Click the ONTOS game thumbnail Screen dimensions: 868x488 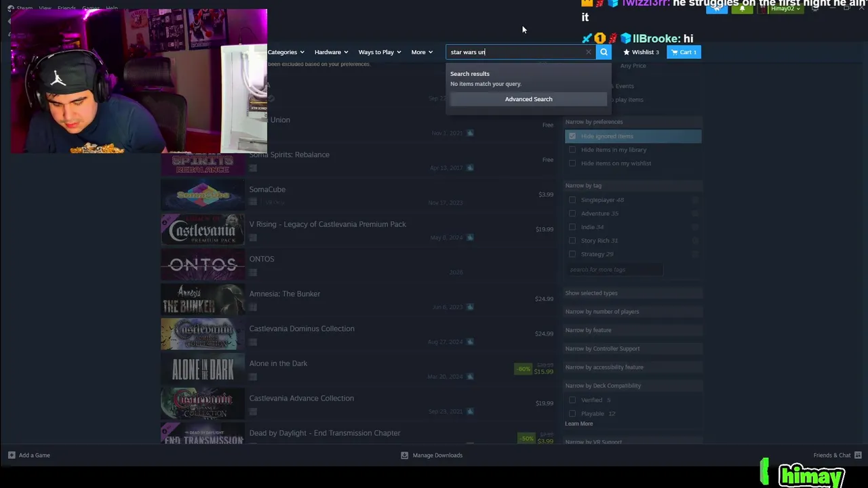203,265
